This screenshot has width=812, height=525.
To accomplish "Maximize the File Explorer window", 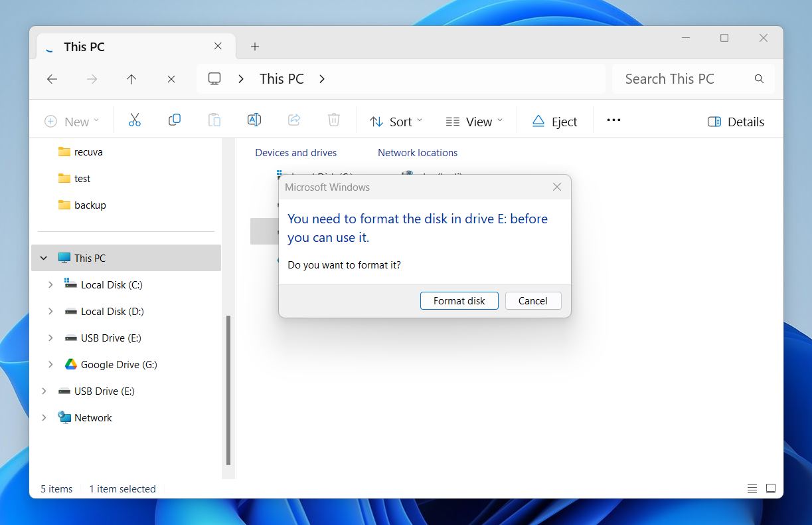I will click(724, 38).
